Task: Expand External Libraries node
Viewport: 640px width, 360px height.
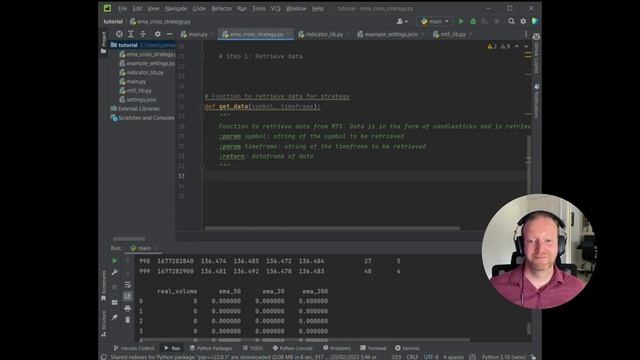Action: click(x=139, y=109)
